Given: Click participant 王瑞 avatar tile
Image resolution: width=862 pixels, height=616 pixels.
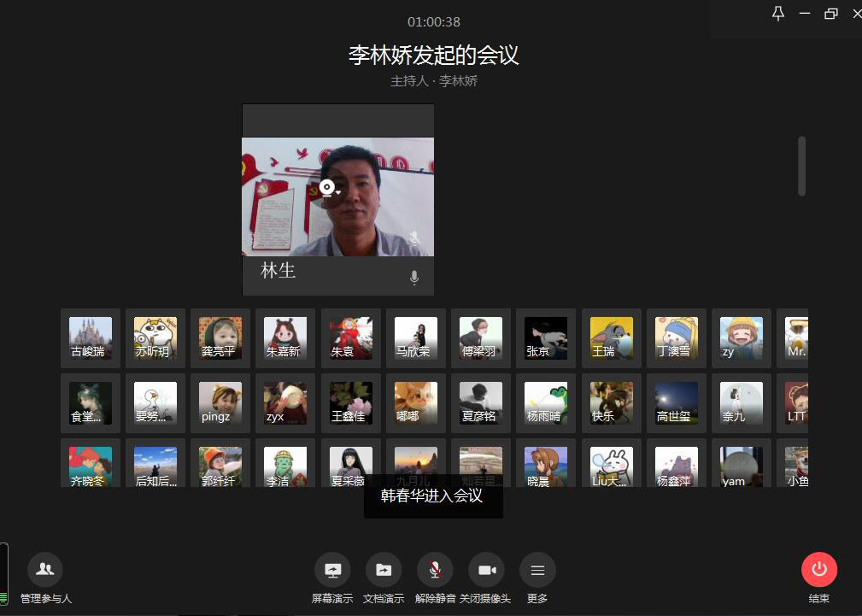Looking at the screenshot, I should pyautogui.click(x=612, y=337).
